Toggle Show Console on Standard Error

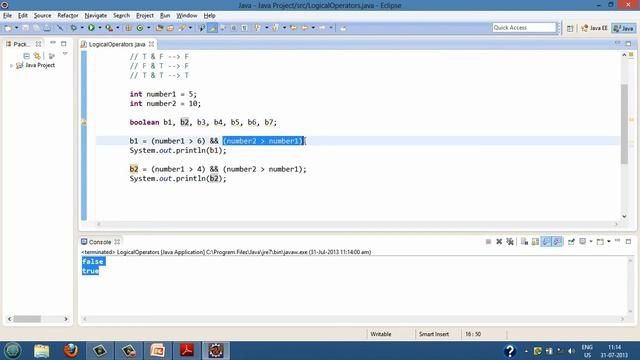(x=557, y=242)
